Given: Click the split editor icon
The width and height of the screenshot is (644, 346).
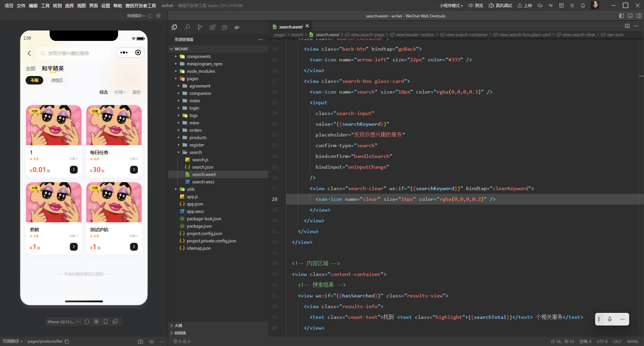Looking at the screenshot, I should click(627, 26).
